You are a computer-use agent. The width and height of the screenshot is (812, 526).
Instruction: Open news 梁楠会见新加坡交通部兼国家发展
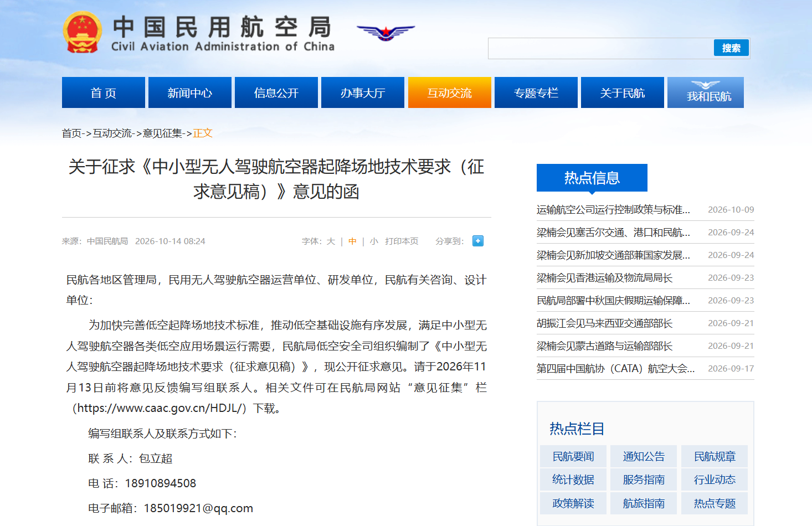[613, 255]
